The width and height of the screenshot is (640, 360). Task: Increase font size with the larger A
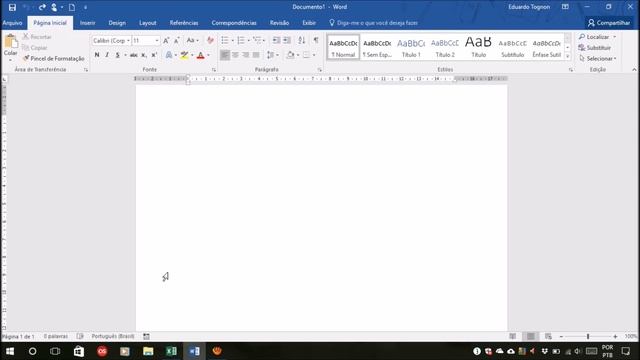pos(166,40)
